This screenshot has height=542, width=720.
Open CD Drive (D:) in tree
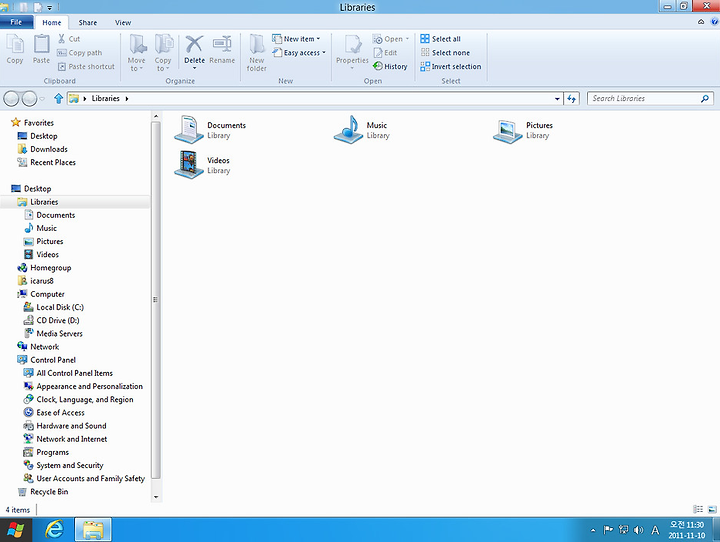[58, 320]
